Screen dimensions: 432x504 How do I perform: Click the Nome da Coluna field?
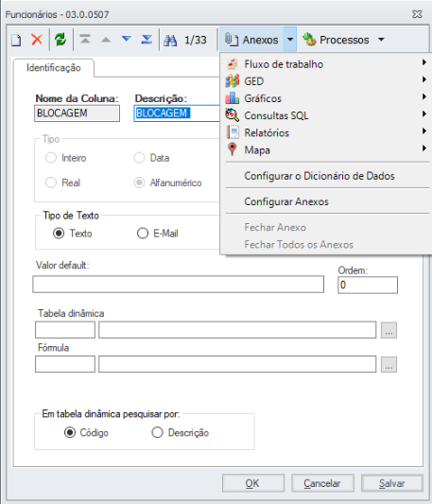[78, 113]
